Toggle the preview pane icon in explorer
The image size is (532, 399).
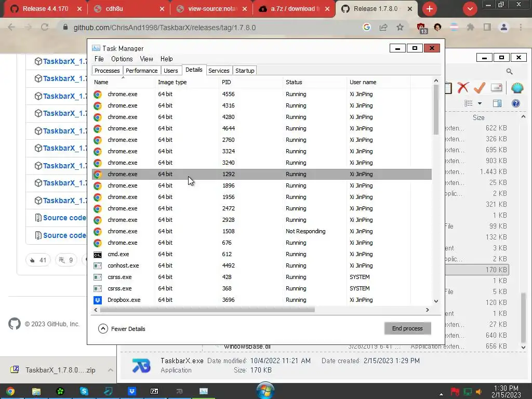[497, 103]
